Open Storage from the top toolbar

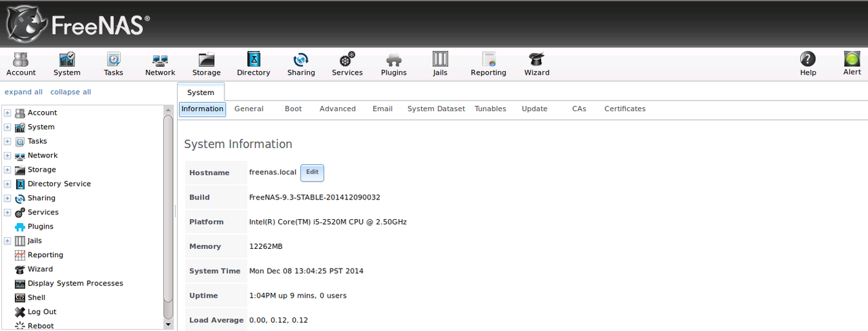(206, 64)
